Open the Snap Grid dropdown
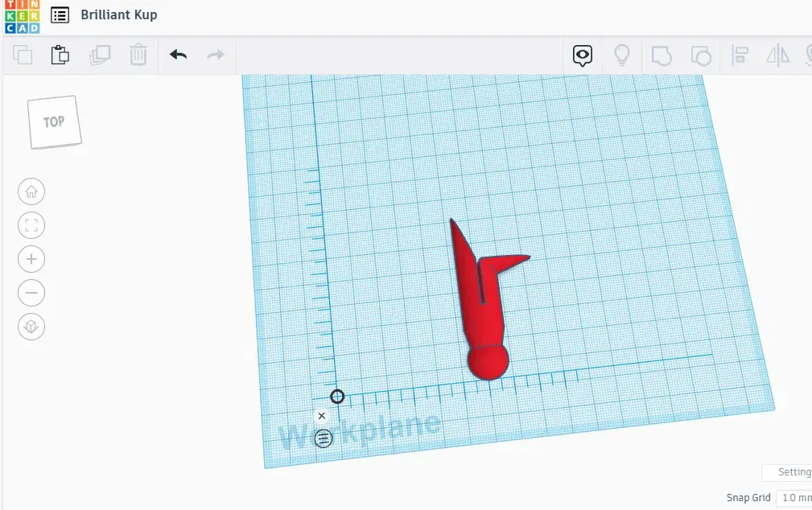 tap(794, 498)
